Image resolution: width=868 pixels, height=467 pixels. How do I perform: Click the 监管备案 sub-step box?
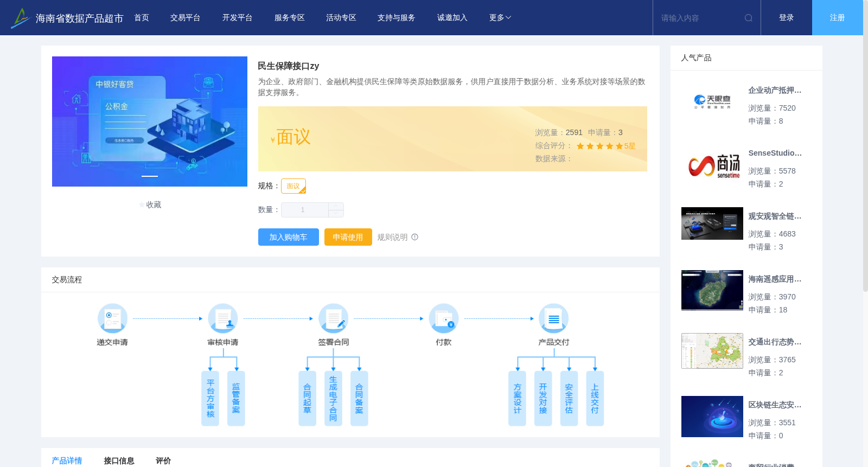click(x=236, y=399)
